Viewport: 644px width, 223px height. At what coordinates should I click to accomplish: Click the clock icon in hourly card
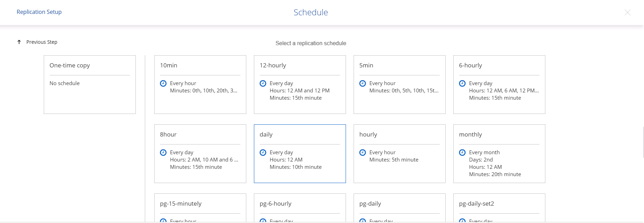(363, 152)
